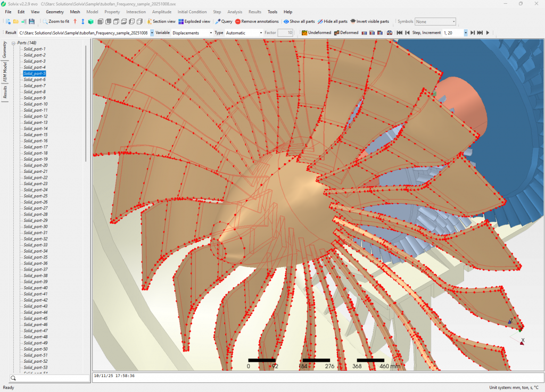Viewport: 545px width, 392px height.
Task: Play the step animation
Action: point(488,32)
